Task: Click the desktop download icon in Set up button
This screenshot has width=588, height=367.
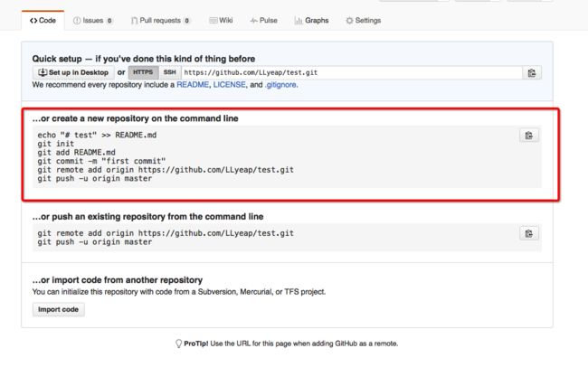Action: pyautogui.click(x=43, y=72)
